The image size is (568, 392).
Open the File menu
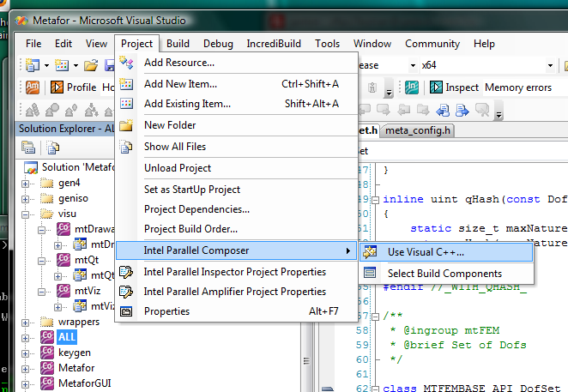click(x=33, y=44)
